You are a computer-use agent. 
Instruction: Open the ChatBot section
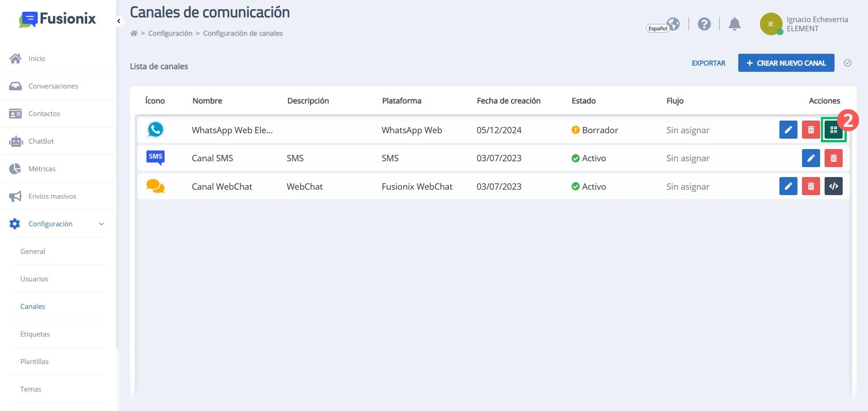click(x=58, y=141)
